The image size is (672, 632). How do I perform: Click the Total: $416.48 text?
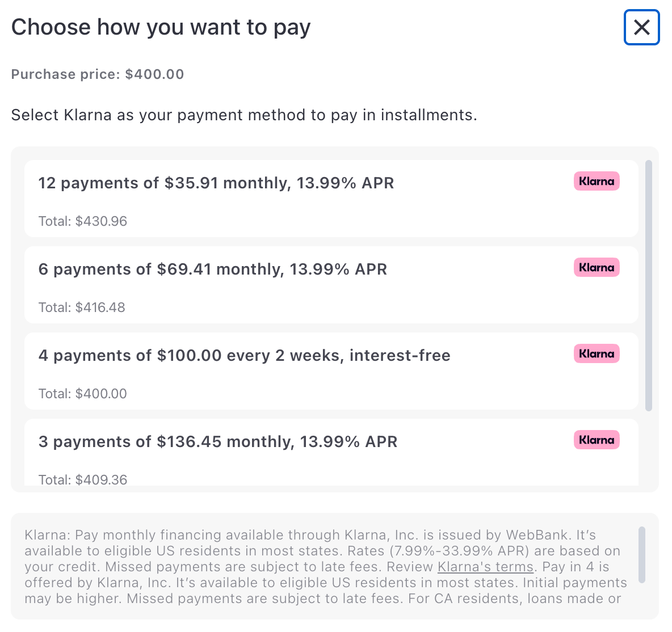pyautogui.click(x=82, y=307)
